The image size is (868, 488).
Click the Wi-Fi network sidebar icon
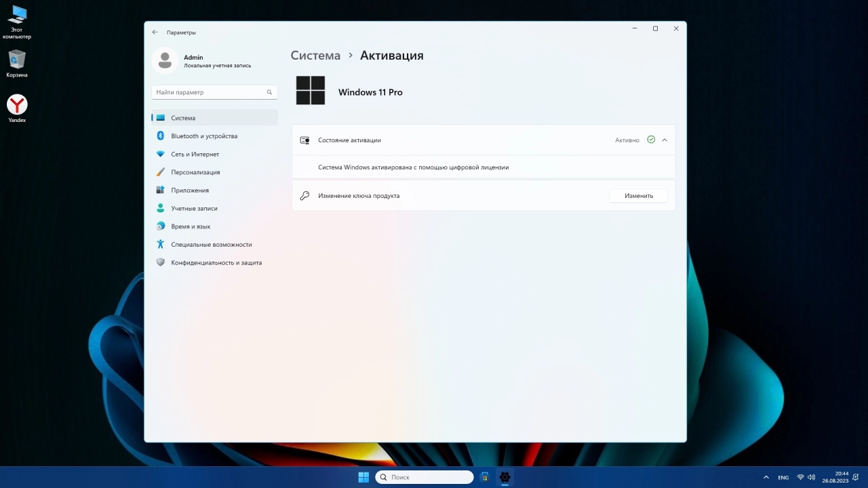(161, 154)
